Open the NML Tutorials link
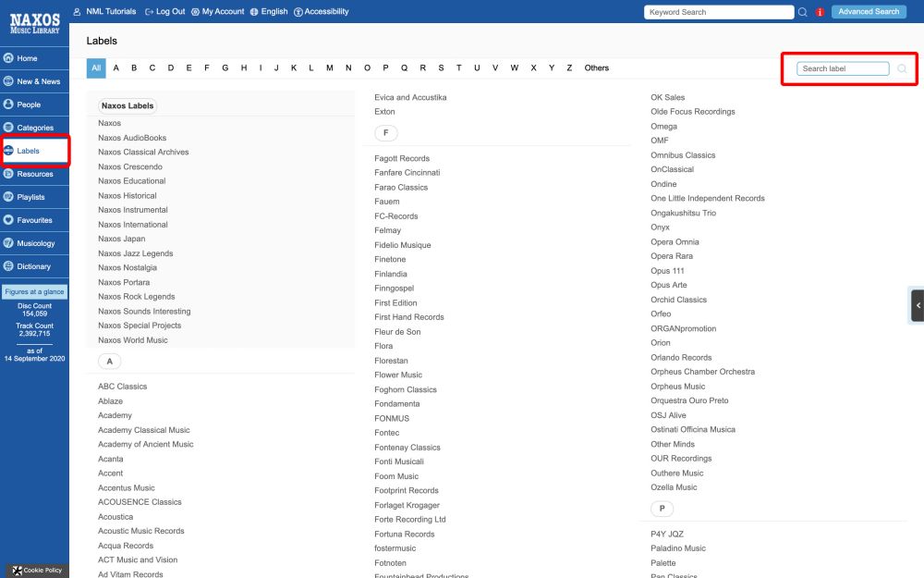Image resolution: width=924 pixels, height=578 pixels. tap(111, 11)
